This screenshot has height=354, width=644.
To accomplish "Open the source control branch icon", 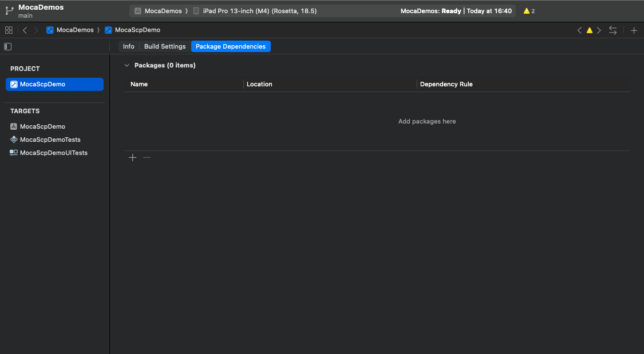I will pyautogui.click(x=10, y=11).
